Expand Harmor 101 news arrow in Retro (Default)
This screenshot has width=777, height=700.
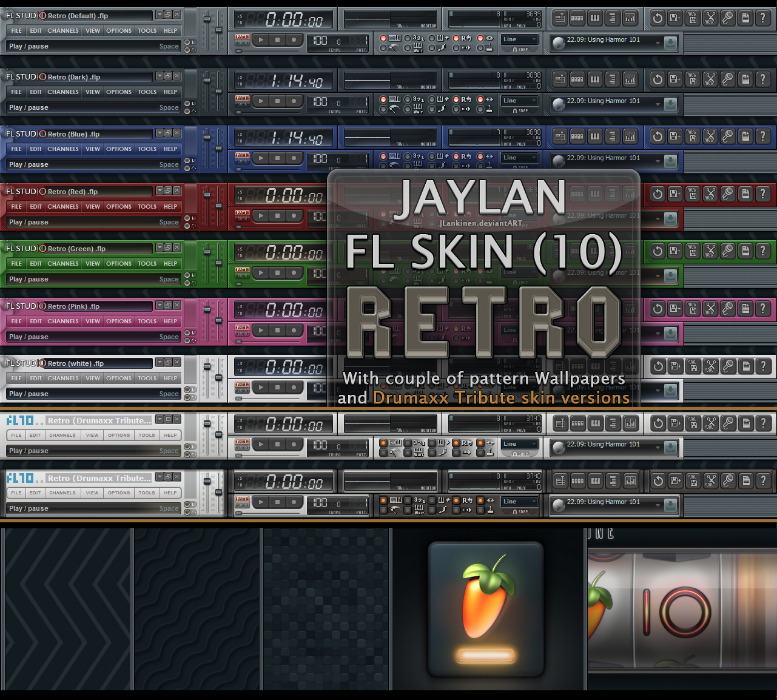click(657, 43)
